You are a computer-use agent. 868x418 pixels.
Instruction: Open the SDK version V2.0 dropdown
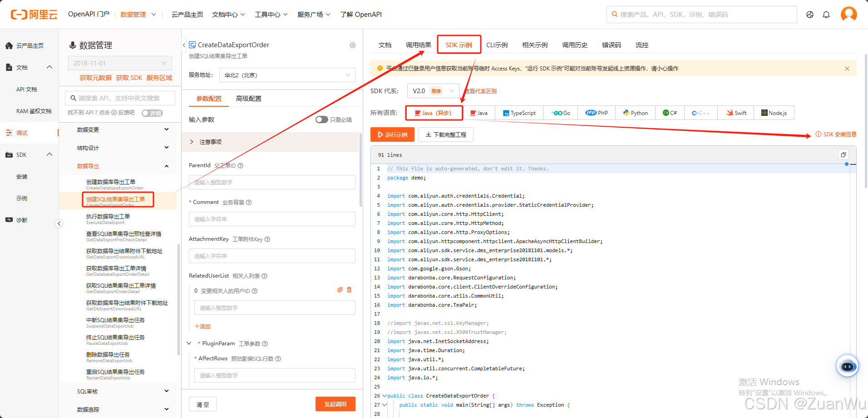433,91
